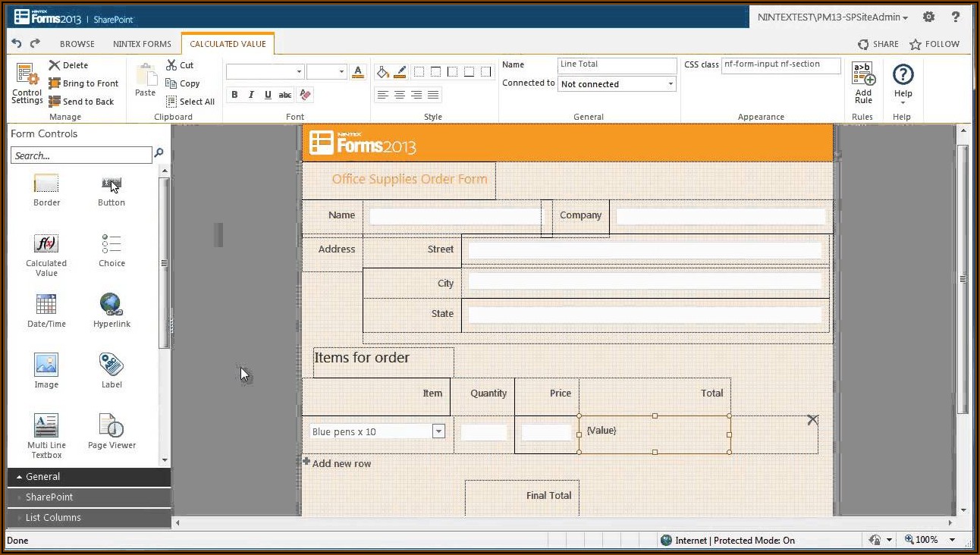980x555 pixels.
Task: Switch to the Nintex Forms ribbon tab
Action: tap(142, 44)
